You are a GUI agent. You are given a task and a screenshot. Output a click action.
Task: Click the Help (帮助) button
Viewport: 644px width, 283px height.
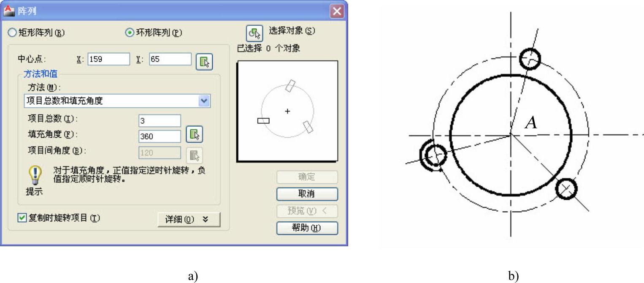pos(307,228)
